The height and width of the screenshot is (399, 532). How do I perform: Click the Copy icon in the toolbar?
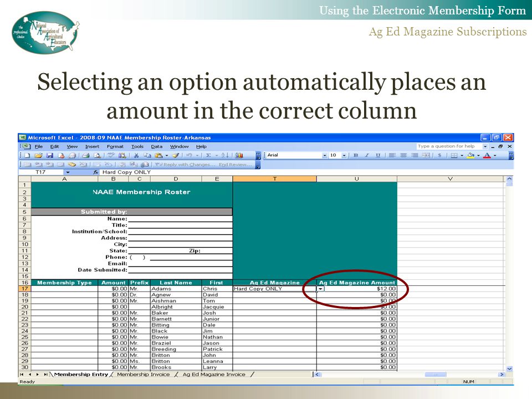click(147, 155)
